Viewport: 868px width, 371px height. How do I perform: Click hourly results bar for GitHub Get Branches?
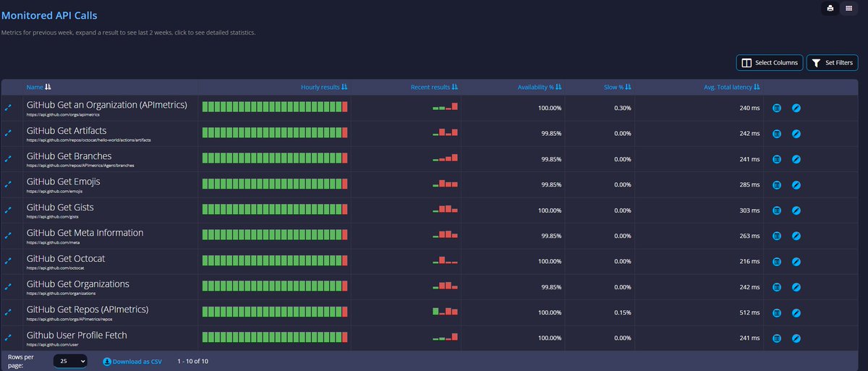pyautogui.click(x=275, y=158)
